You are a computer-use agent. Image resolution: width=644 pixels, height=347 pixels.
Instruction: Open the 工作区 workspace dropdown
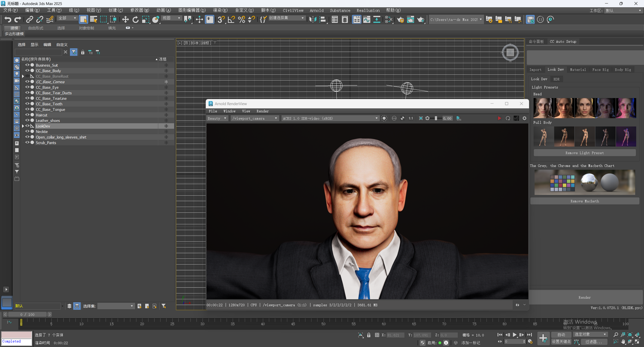click(623, 10)
